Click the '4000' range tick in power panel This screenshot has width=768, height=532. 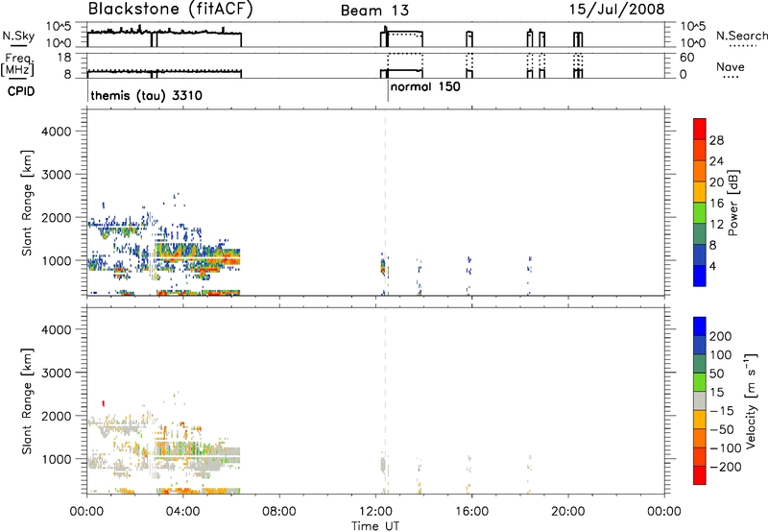click(56, 132)
